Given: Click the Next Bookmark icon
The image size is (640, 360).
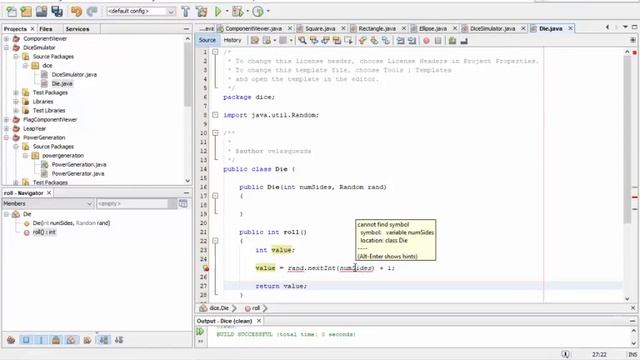Looking at the screenshot, I should click(x=374, y=40).
